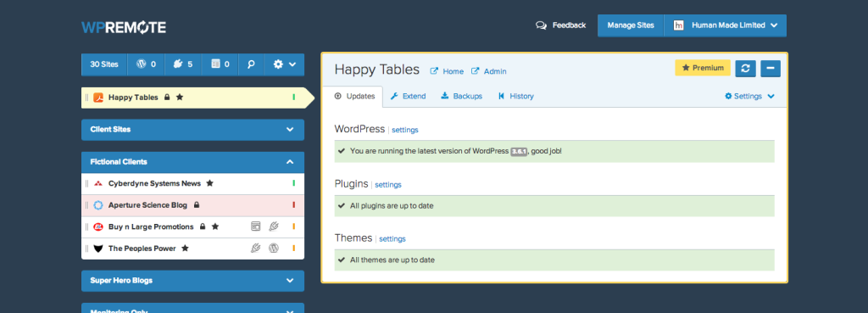Switch to the Extend tab
The width and height of the screenshot is (868, 313).
408,97
